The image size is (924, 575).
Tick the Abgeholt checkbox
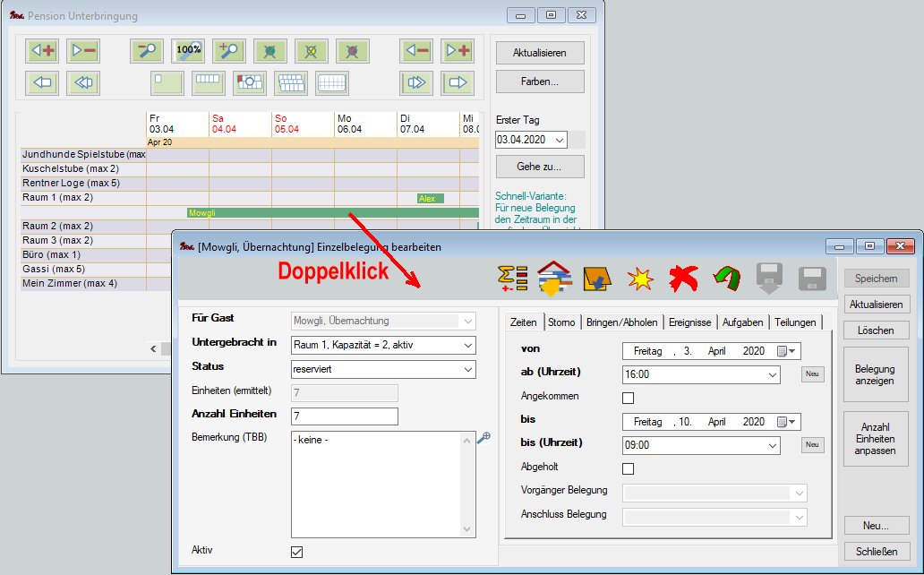pyautogui.click(x=628, y=468)
